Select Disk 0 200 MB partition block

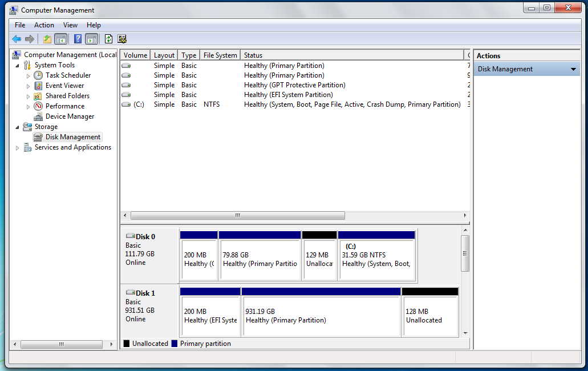198,256
